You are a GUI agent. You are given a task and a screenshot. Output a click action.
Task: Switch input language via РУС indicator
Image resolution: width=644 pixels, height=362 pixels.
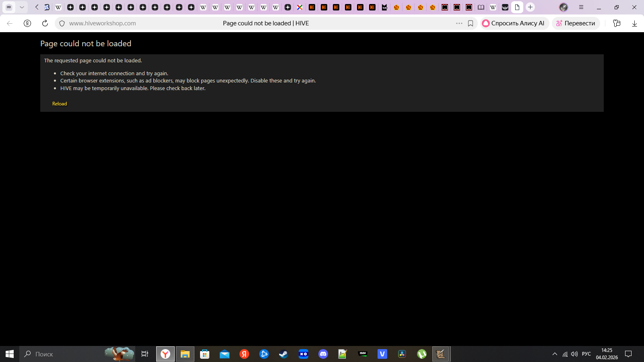point(586,354)
